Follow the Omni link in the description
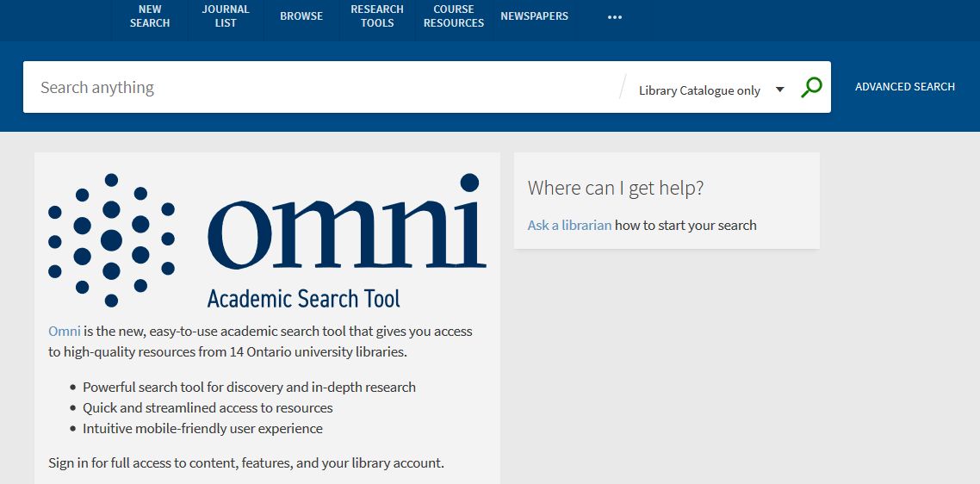The image size is (980, 484). tap(65, 331)
